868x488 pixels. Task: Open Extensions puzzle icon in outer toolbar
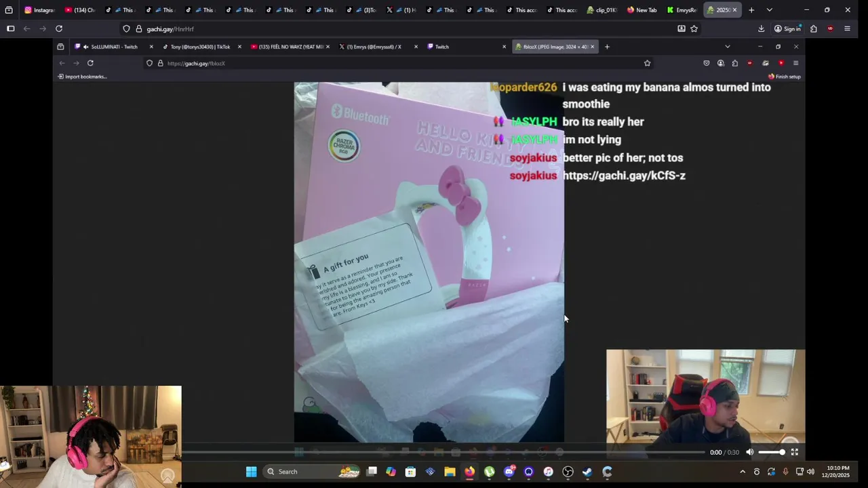click(814, 28)
